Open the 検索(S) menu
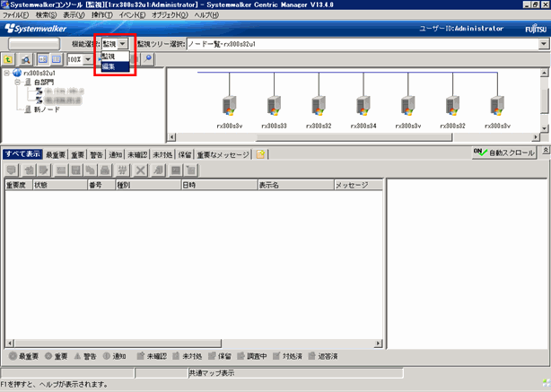 coord(46,15)
